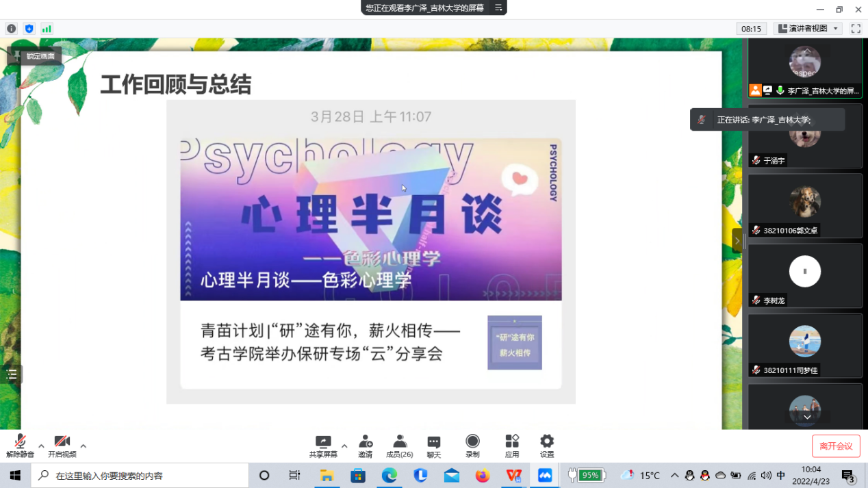This screenshot has height=488, width=868.
Task: Click the blue security shield icon
Action: click(x=29, y=29)
